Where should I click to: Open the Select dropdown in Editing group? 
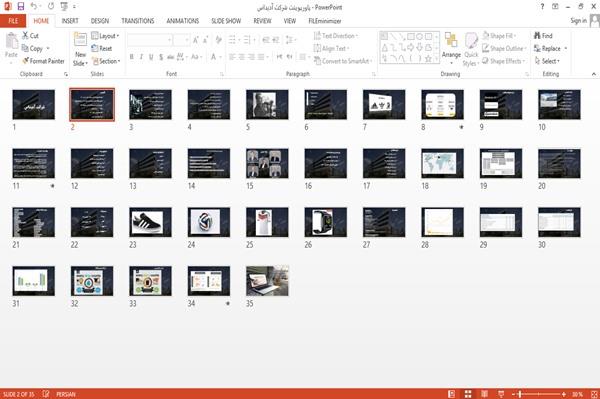click(548, 61)
